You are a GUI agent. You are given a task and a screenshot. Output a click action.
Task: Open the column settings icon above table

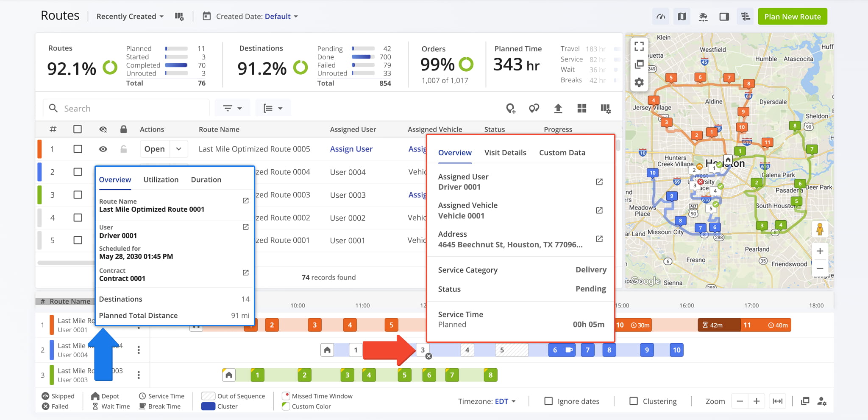click(606, 109)
